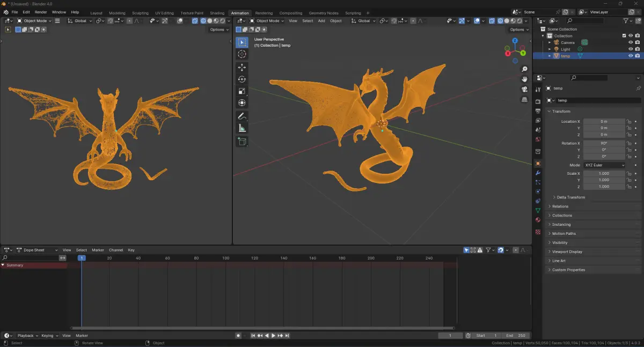The height and width of the screenshot is (347, 644).
Task: Toggle the Location X lock icon
Action: click(629, 122)
